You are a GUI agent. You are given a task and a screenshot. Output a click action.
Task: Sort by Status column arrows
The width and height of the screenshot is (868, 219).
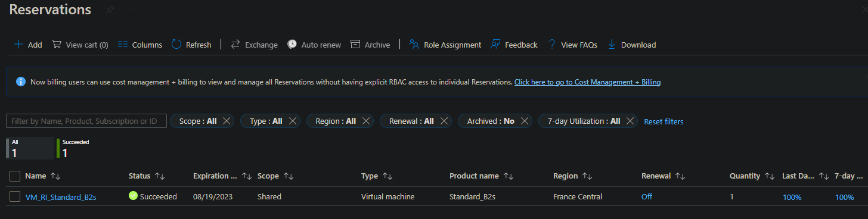pyautogui.click(x=160, y=176)
